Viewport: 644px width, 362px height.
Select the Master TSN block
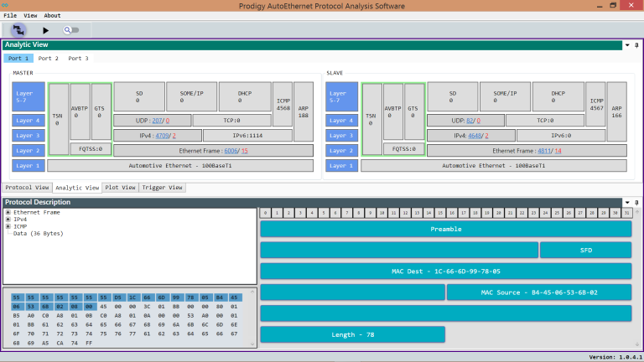[59, 120]
